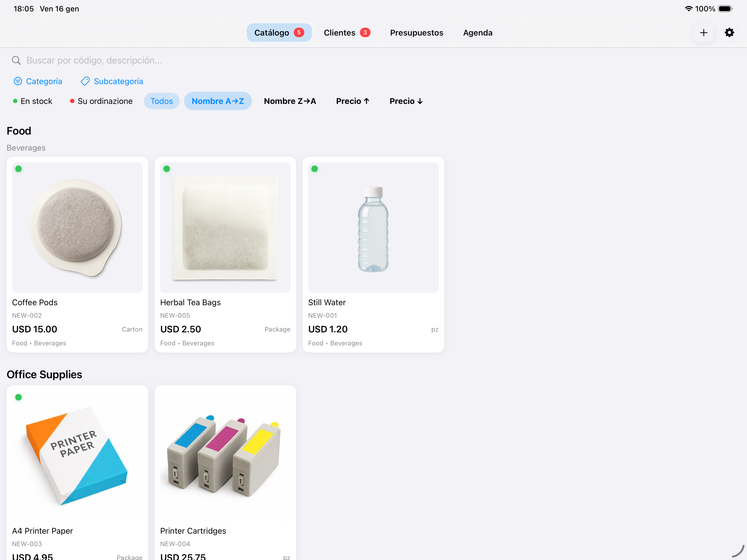The image size is (747, 560).
Task: Open the Subcategoría filter dropdown
Action: (112, 81)
